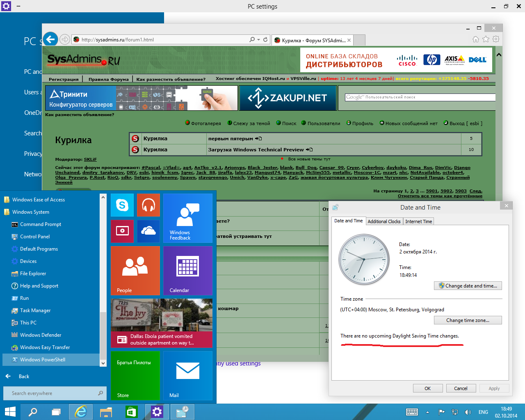Click the network tray icon

454,412
